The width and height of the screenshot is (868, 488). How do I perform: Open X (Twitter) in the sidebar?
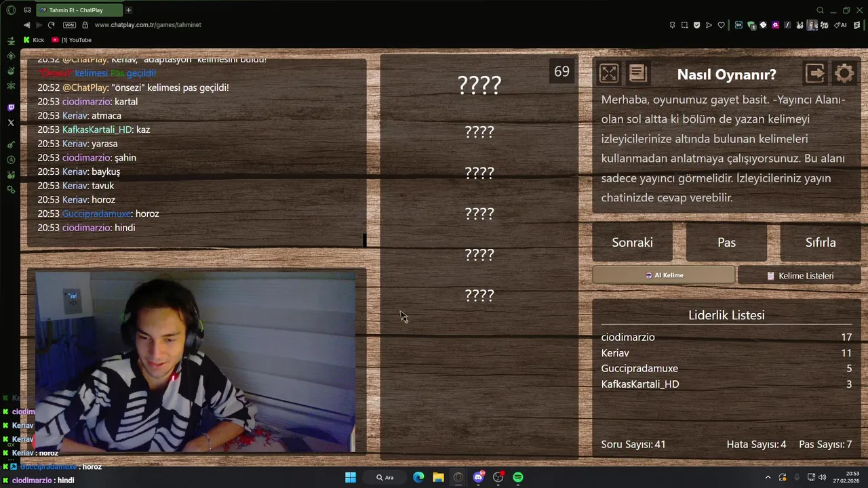tap(11, 123)
